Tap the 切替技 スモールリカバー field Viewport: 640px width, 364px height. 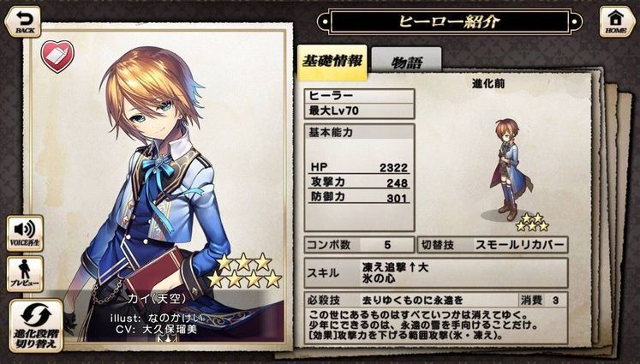[x=493, y=245]
